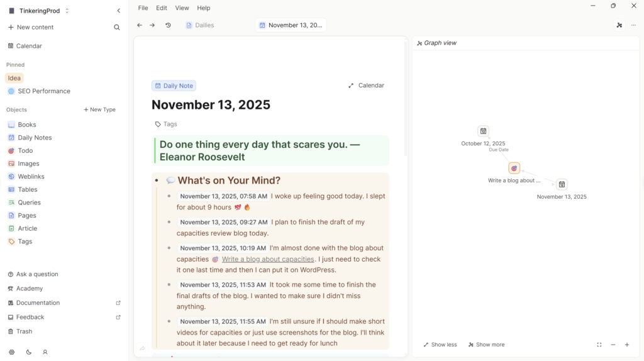Image resolution: width=644 pixels, height=361 pixels.
Task: Click Show more in graph view
Action: pyautogui.click(x=486, y=345)
